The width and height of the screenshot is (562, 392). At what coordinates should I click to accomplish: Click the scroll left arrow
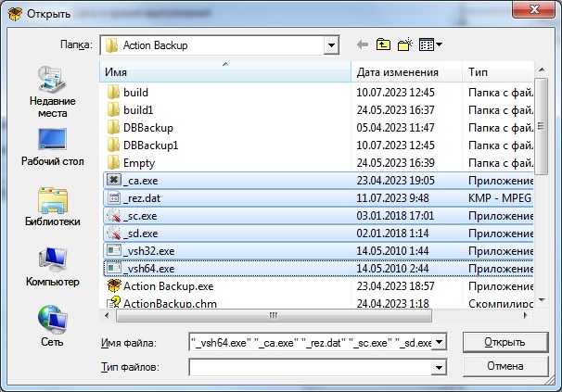(x=107, y=316)
